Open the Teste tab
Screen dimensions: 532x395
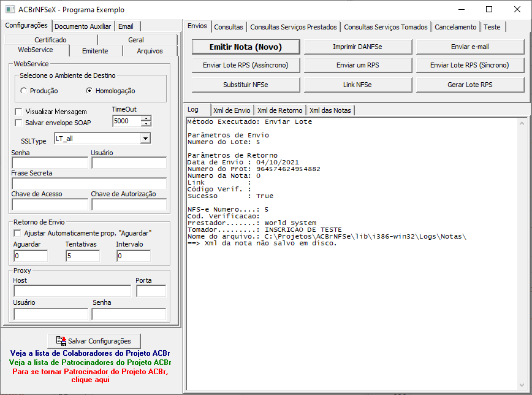pyautogui.click(x=492, y=27)
